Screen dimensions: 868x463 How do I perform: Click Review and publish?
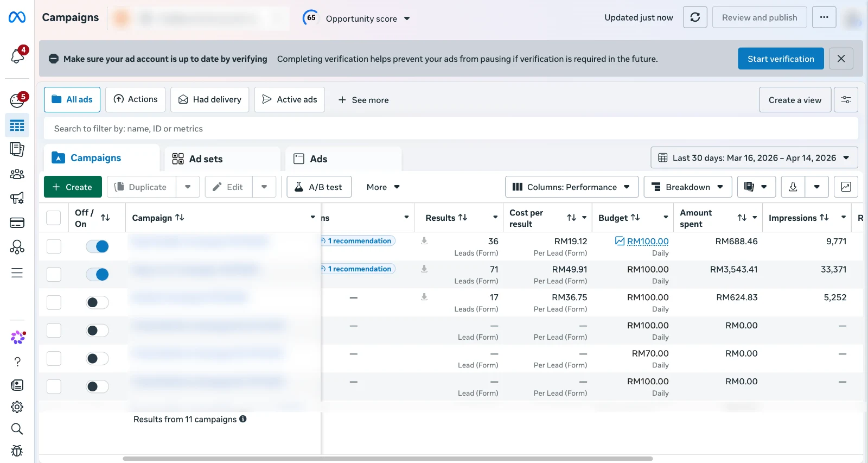759,17
